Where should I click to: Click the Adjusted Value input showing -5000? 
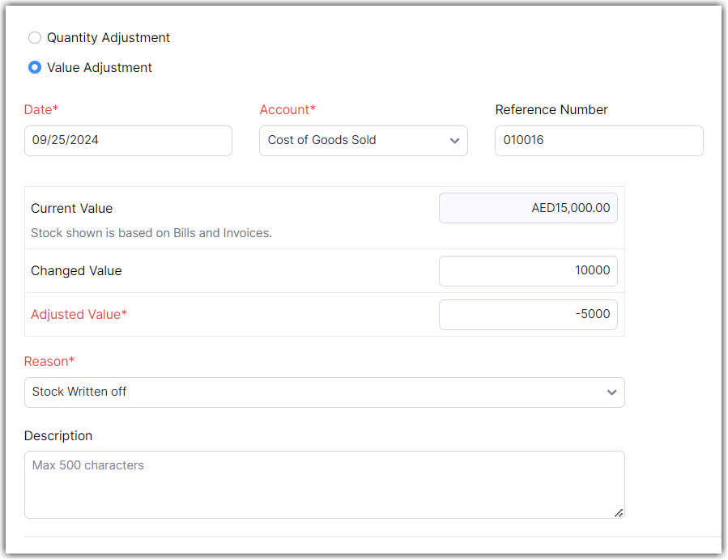528,315
